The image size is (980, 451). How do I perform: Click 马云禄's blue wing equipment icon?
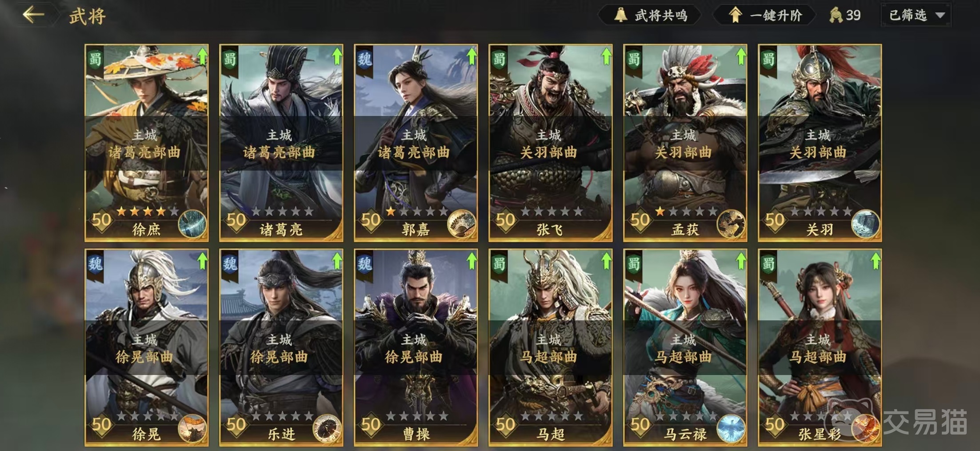(x=731, y=428)
